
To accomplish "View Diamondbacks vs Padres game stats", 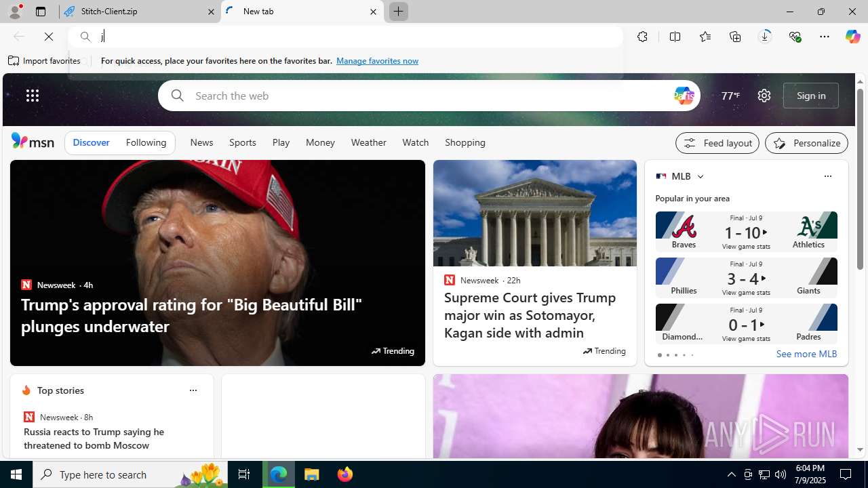I will pos(746,324).
